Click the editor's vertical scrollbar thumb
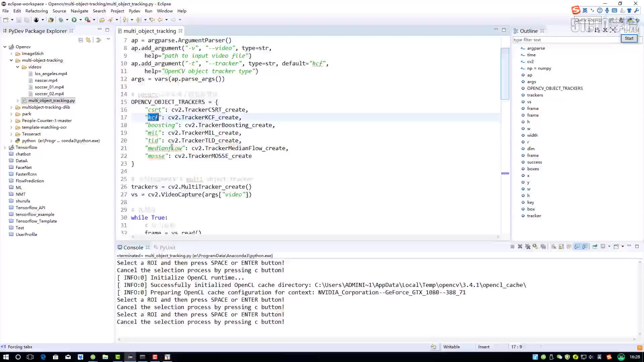This screenshot has height=362, width=644. [x=505, y=74]
